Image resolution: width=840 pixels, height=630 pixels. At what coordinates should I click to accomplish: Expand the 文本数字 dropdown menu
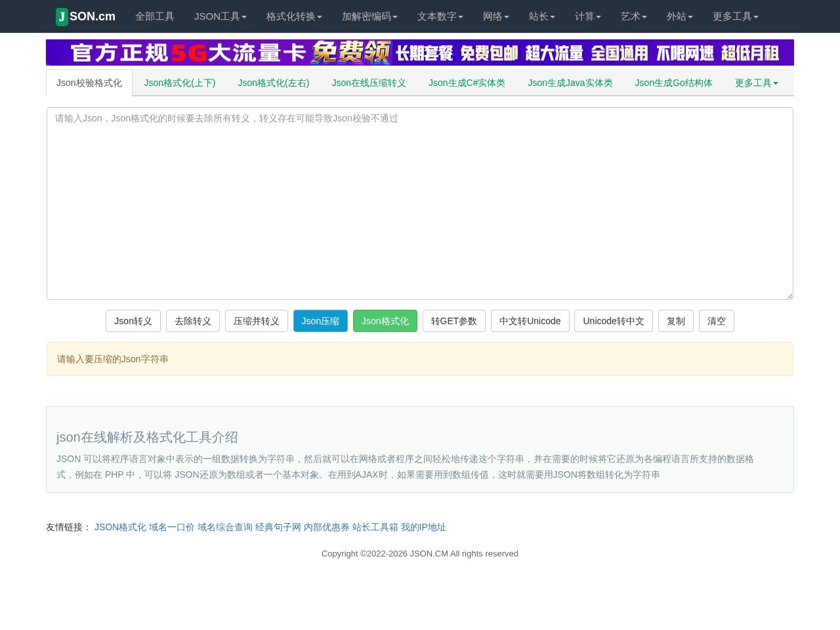tap(440, 16)
